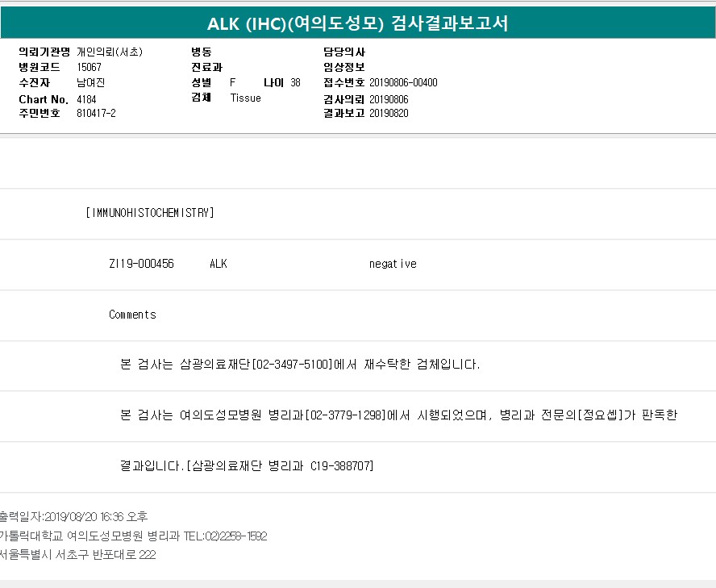The width and height of the screenshot is (716, 588).
Task: Click the 'Comments' heading
Action: click(132, 315)
